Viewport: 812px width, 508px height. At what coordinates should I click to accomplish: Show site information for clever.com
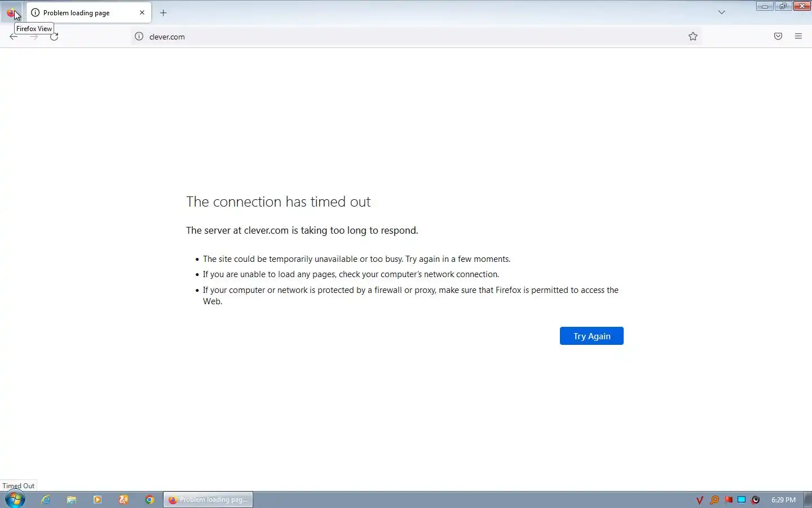coord(139,37)
